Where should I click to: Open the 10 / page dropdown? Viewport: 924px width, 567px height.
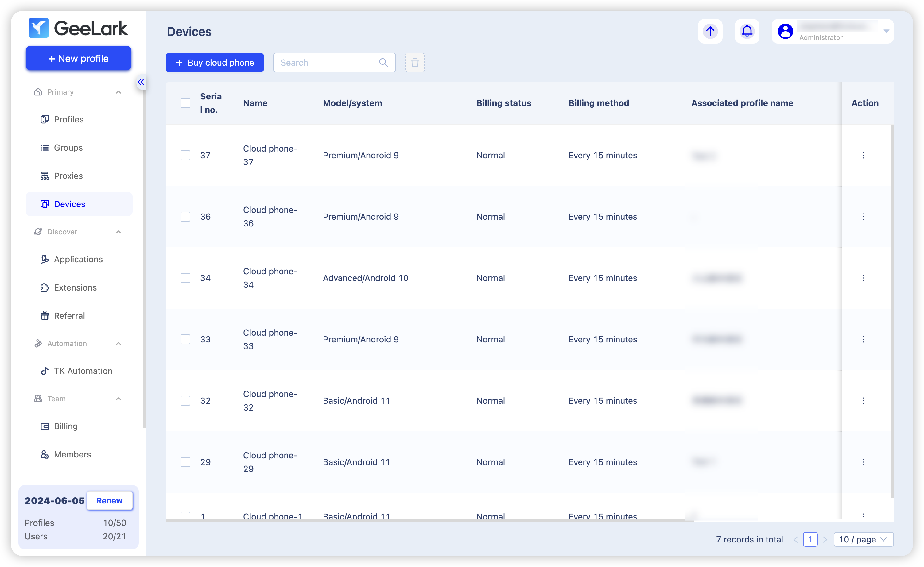[863, 540]
